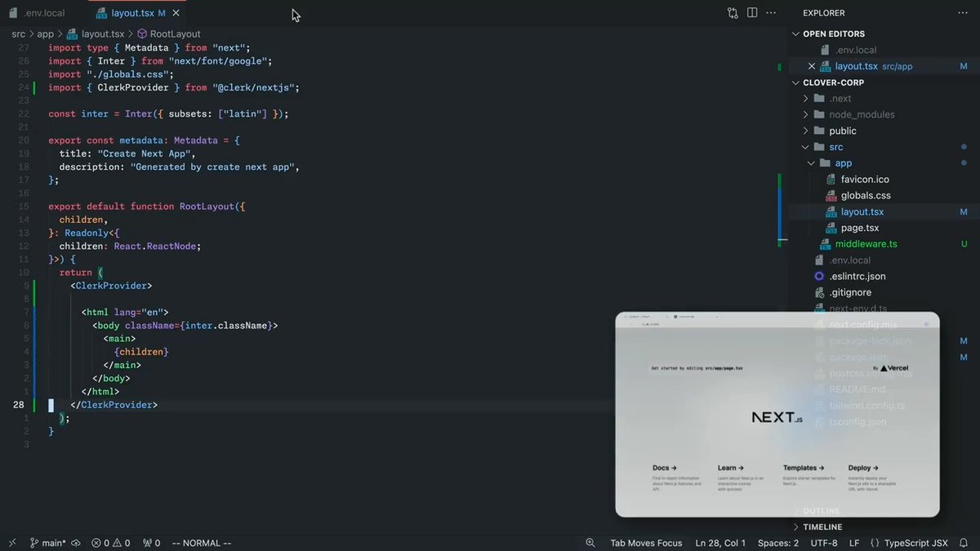Viewport: 980px width, 551px height.
Task: Split the editor to the right
Action: [752, 13]
